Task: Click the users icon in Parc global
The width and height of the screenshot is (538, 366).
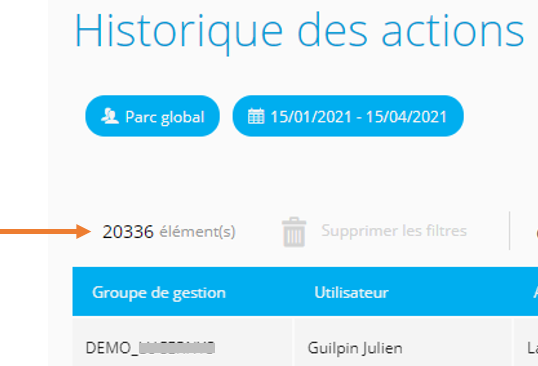Action: click(x=110, y=116)
